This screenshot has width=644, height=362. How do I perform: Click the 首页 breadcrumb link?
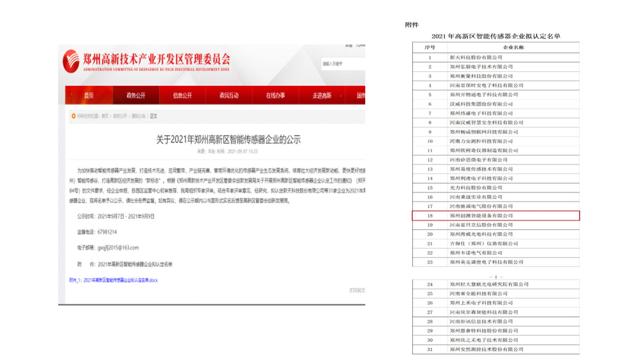105,116
